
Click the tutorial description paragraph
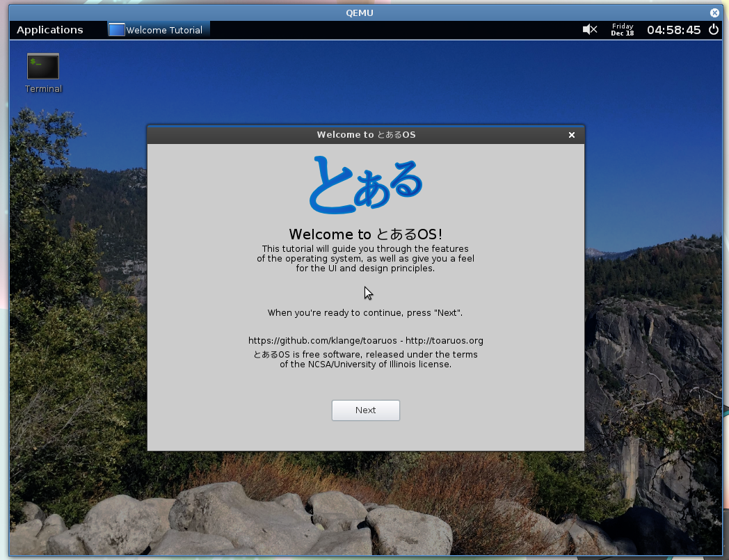pyautogui.click(x=366, y=259)
